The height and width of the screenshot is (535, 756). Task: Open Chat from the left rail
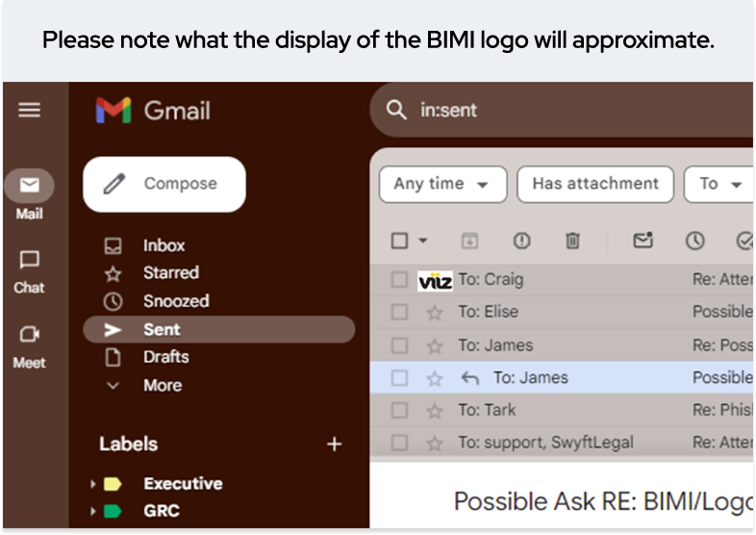(x=30, y=262)
